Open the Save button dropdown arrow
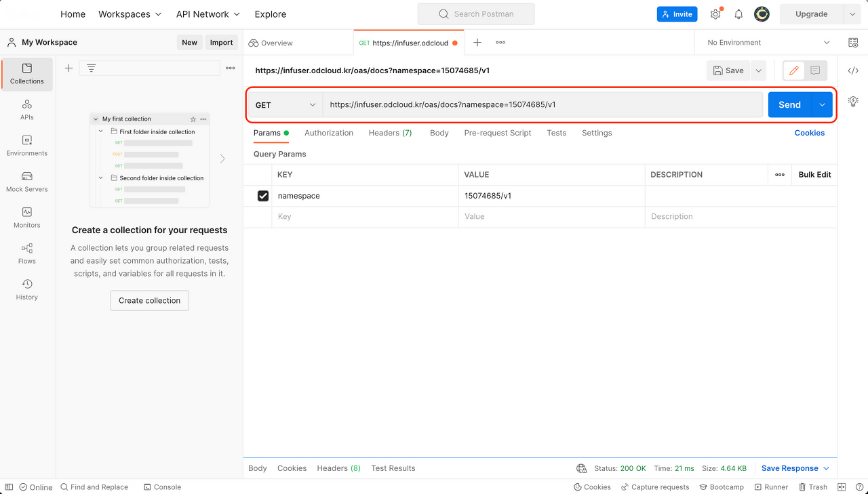The width and height of the screenshot is (868, 494). click(x=759, y=70)
